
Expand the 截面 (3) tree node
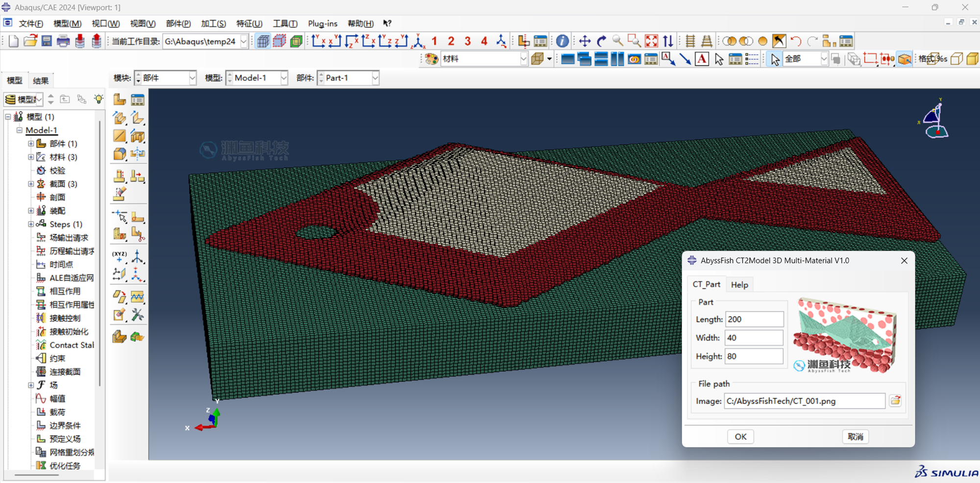31,184
